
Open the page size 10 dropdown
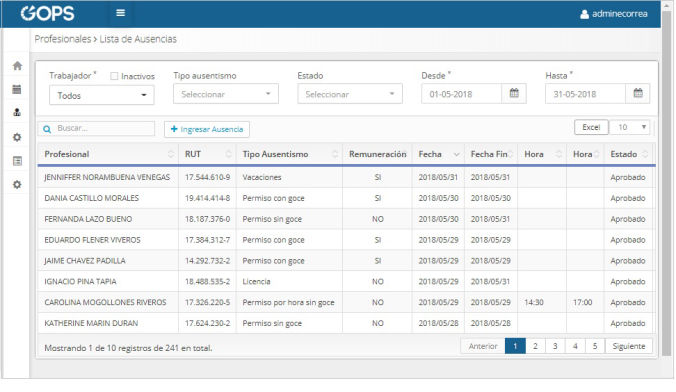point(630,127)
